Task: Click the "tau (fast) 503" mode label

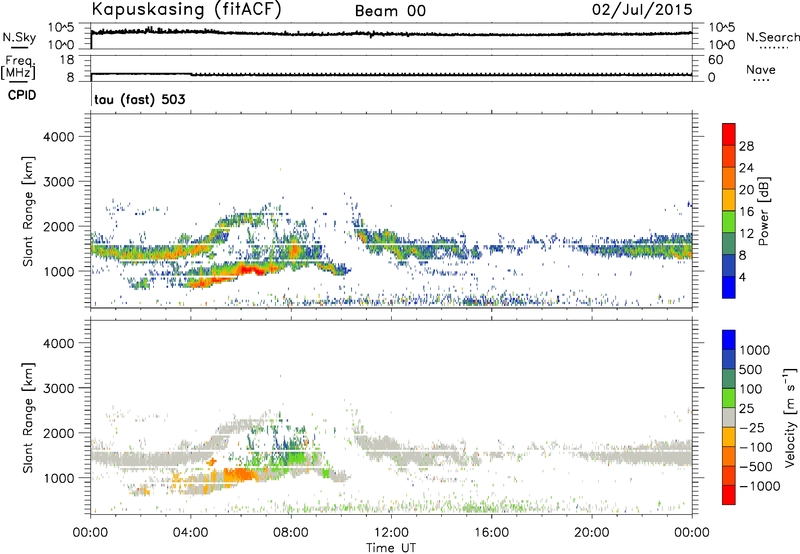Action: tap(139, 99)
